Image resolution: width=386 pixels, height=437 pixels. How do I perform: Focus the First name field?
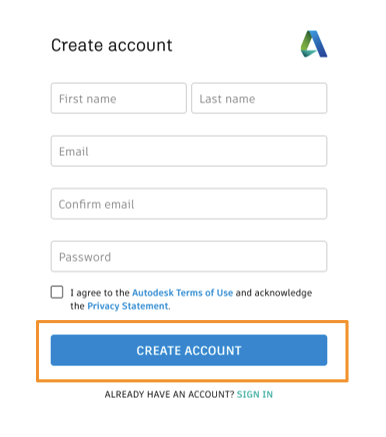[x=119, y=98]
